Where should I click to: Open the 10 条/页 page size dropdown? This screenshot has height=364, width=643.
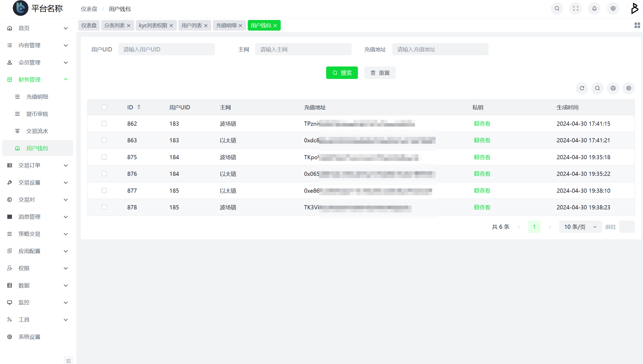tap(580, 227)
